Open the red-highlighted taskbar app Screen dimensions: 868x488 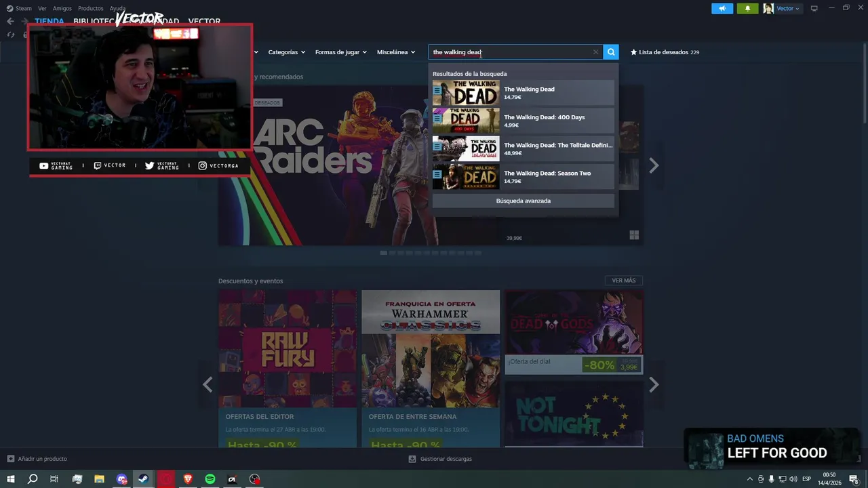coord(165,479)
